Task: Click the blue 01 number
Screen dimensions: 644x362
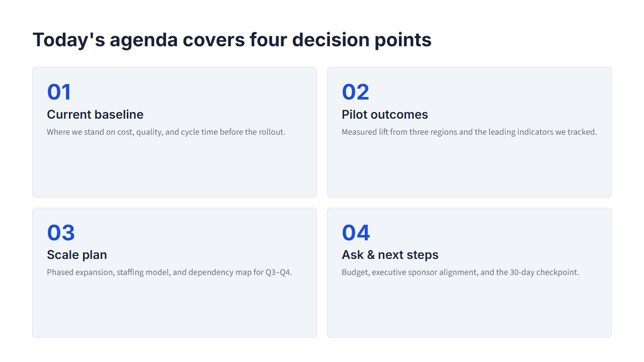Action: (59, 92)
